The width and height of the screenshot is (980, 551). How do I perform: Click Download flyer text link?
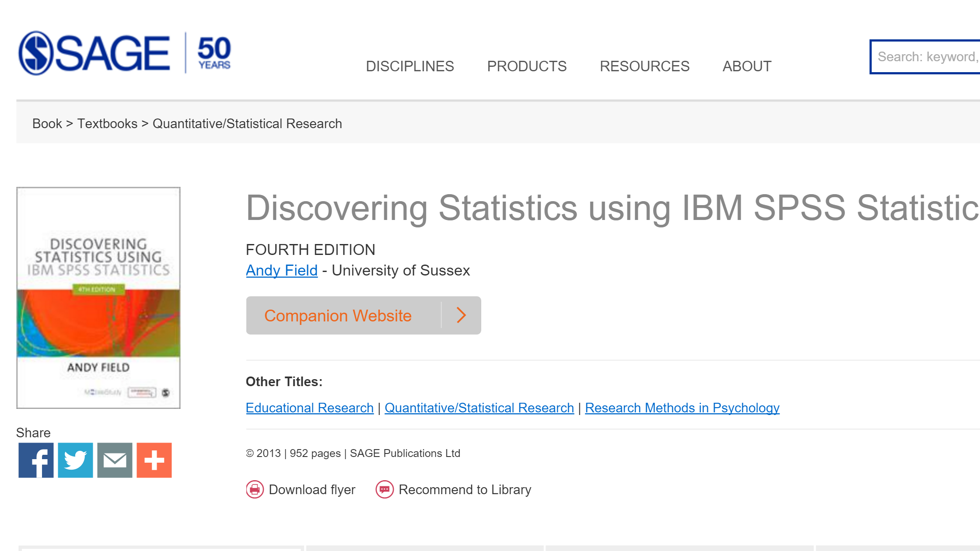point(312,489)
